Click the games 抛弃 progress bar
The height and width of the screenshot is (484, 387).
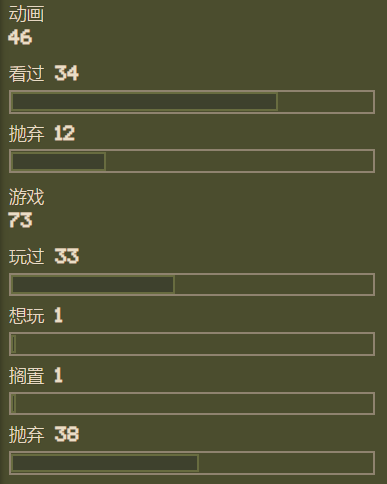click(x=192, y=463)
